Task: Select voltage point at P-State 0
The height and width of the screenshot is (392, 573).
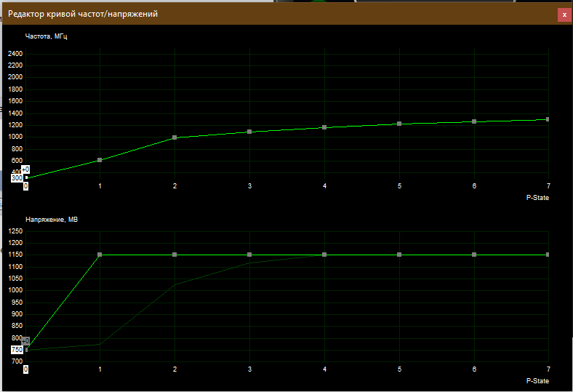Action: pos(26,350)
